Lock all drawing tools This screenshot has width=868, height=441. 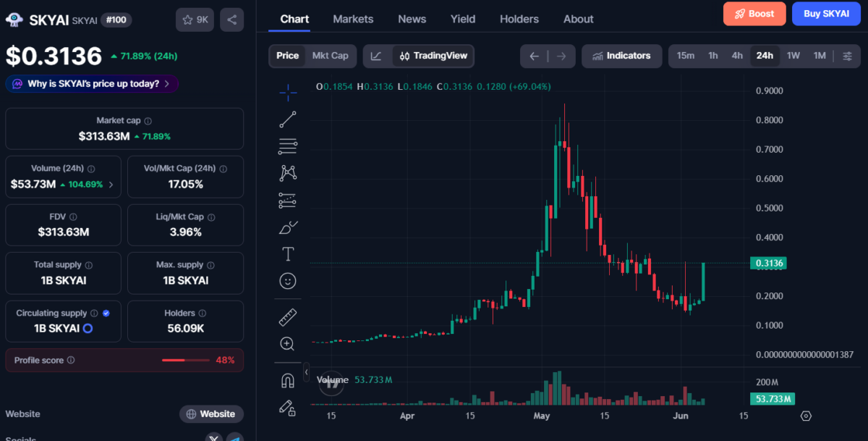pos(288,408)
